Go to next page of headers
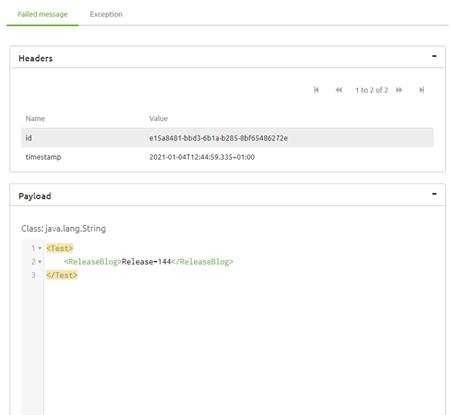 tap(399, 90)
